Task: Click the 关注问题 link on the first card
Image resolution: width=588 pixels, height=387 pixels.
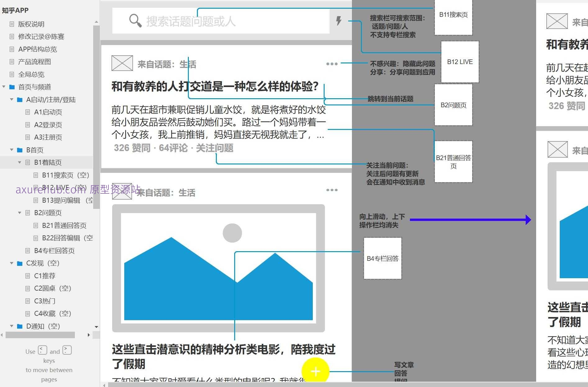Action: point(215,148)
